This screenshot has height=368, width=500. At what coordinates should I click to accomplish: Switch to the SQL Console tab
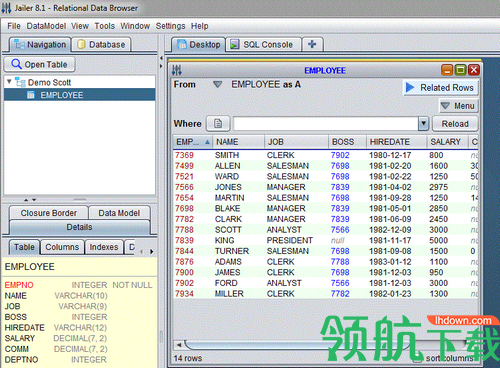pyautogui.click(x=263, y=45)
